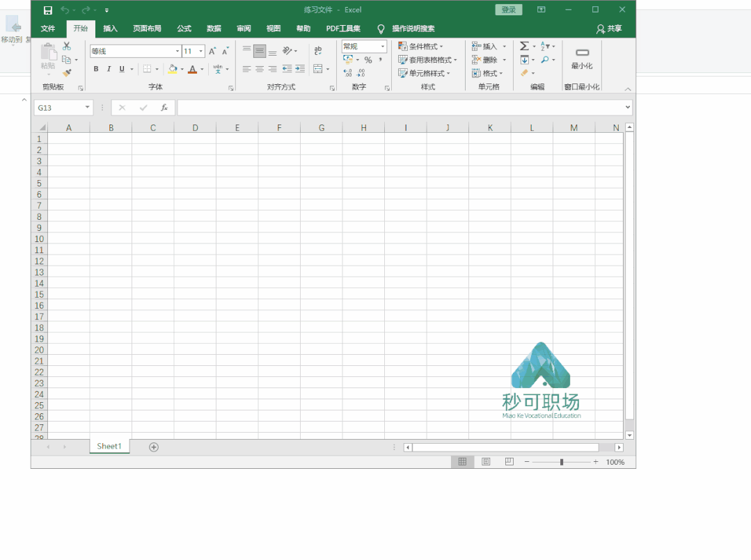Image resolution: width=751 pixels, height=560 pixels.
Task: Decrease font size with smaller A icon
Action: pos(225,51)
